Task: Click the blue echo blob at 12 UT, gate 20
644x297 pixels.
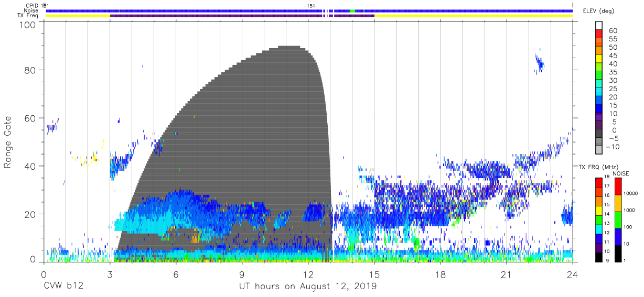Action: click(x=315, y=212)
